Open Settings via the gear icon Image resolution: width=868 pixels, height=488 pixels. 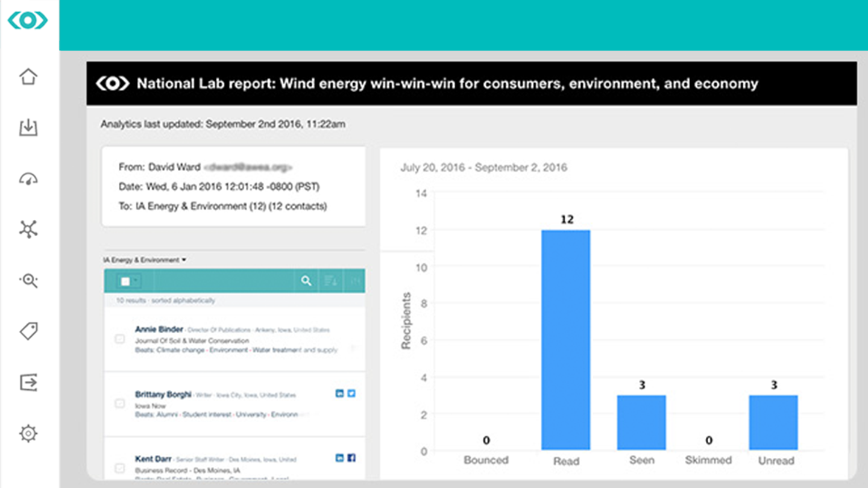pos(28,433)
